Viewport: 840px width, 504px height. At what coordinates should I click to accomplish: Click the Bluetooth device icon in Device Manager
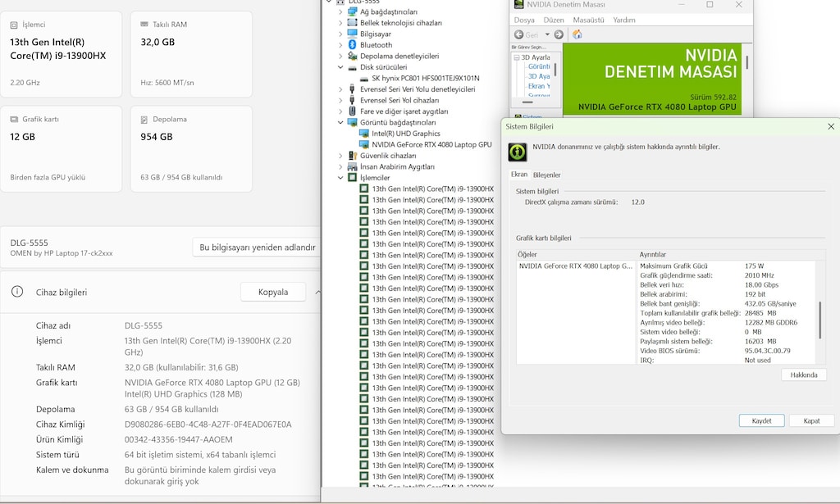(x=352, y=45)
